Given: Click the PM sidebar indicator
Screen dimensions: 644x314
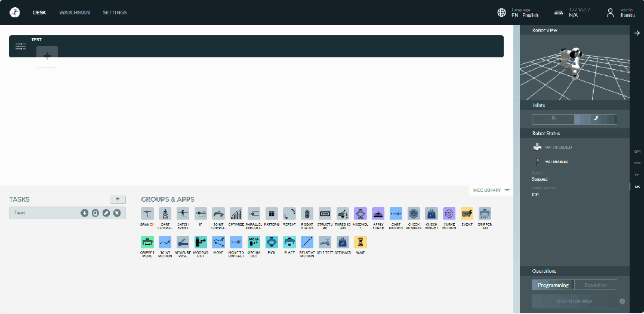Looking at the screenshot, I should 637,163.
